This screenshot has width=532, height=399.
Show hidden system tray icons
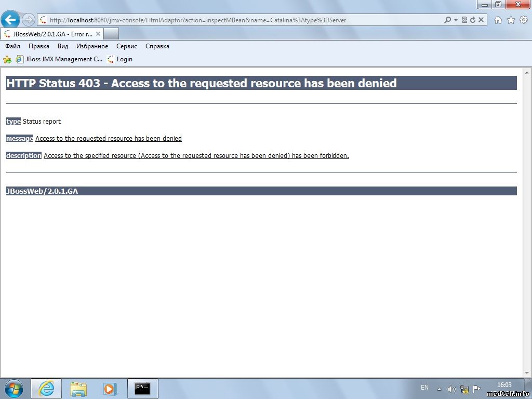coord(439,389)
